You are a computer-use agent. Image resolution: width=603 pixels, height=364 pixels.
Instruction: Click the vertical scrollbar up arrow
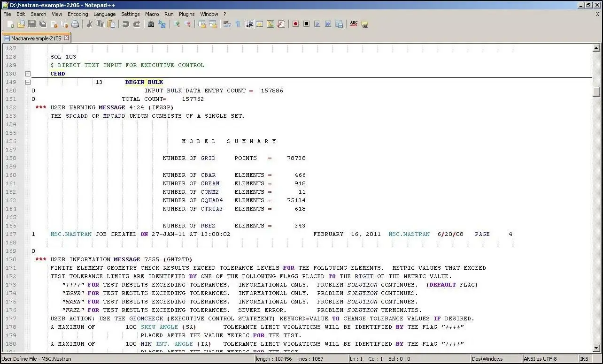coord(596,48)
